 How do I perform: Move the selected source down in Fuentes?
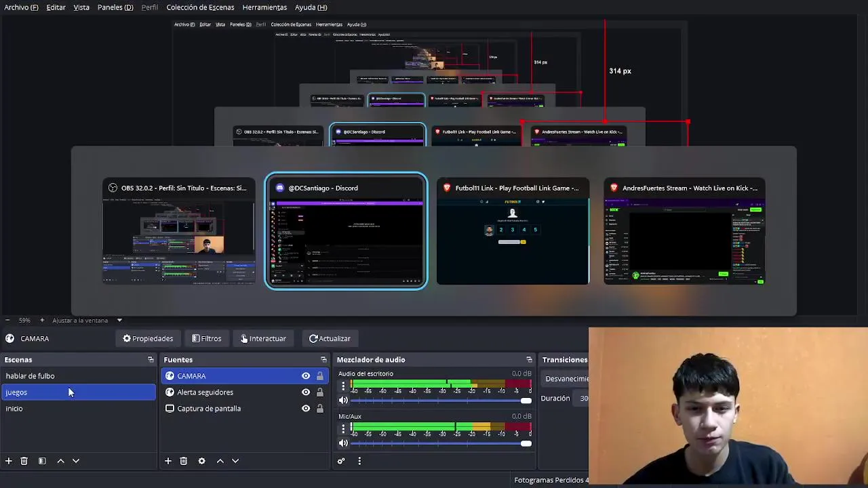(x=235, y=461)
